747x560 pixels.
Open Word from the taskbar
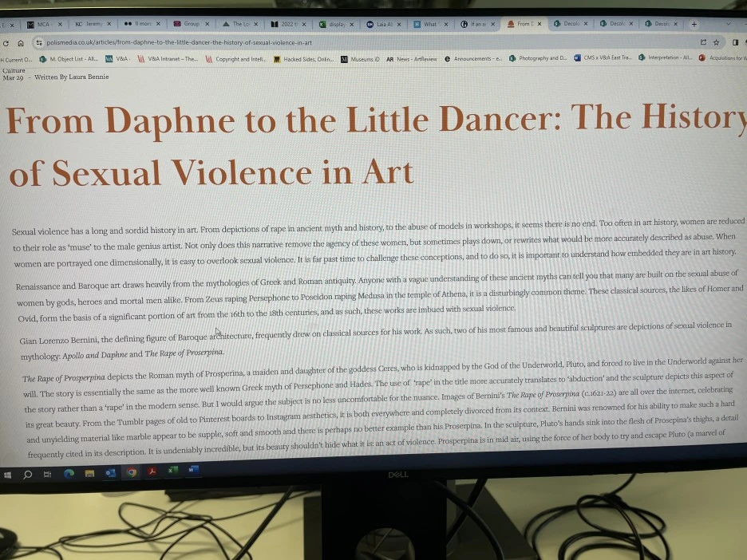click(193, 470)
